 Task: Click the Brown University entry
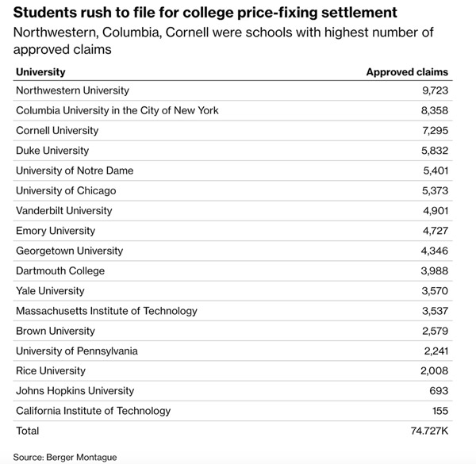(x=56, y=331)
